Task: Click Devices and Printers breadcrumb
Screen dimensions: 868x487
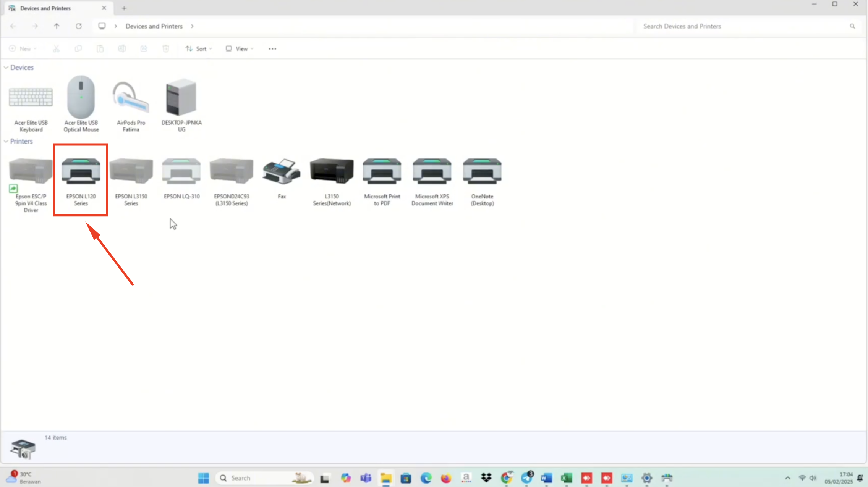Action: (154, 26)
